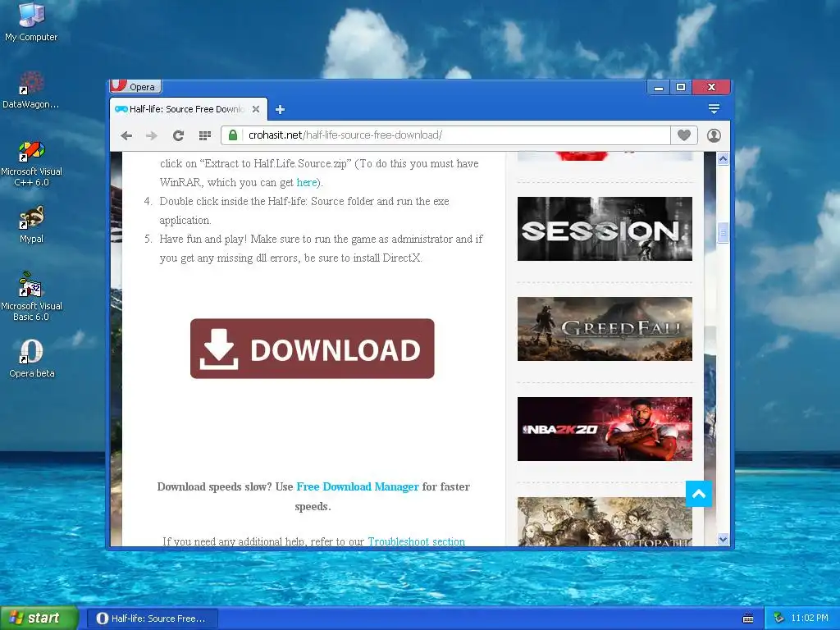Select DataWagon desktop shortcut

(31, 89)
